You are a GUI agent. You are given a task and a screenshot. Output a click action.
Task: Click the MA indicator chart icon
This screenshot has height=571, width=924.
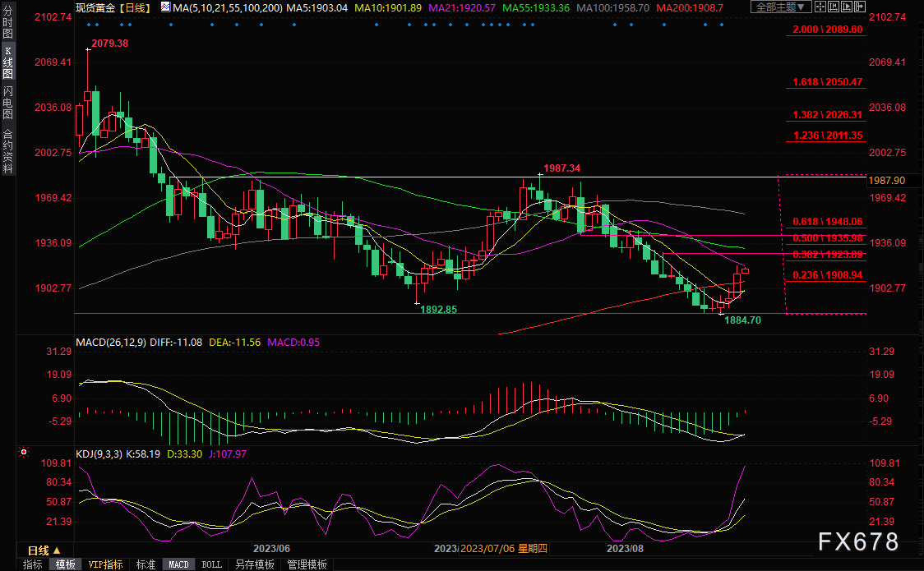pos(167,7)
